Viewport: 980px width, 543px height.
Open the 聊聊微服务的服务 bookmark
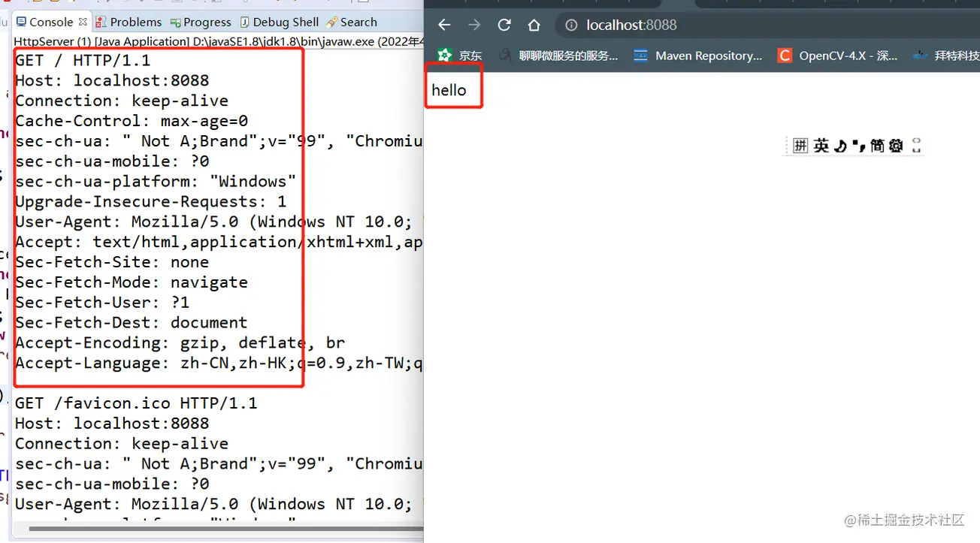[558, 56]
